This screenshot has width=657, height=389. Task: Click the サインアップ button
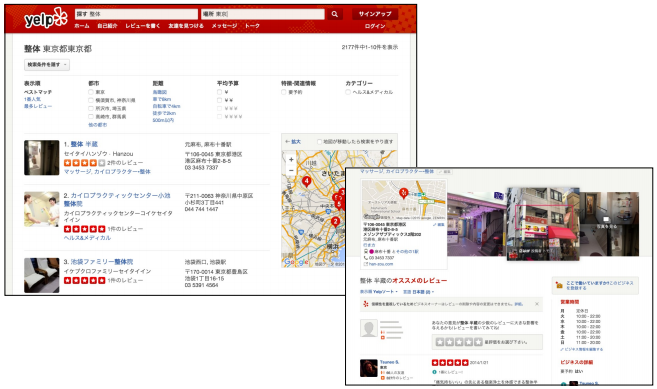pyautogui.click(x=375, y=14)
